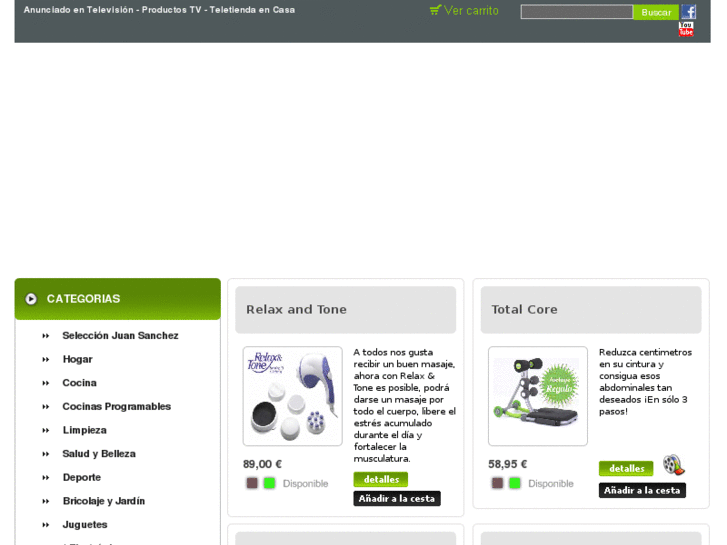Click green availability square under Total Core
Image resolution: width=727 pixels, height=545 pixels.
[515, 483]
